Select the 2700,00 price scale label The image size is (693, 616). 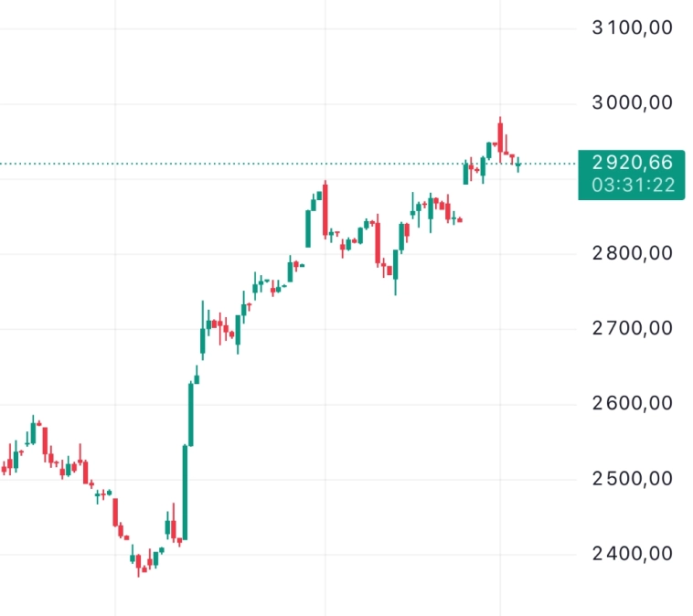click(x=633, y=328)
